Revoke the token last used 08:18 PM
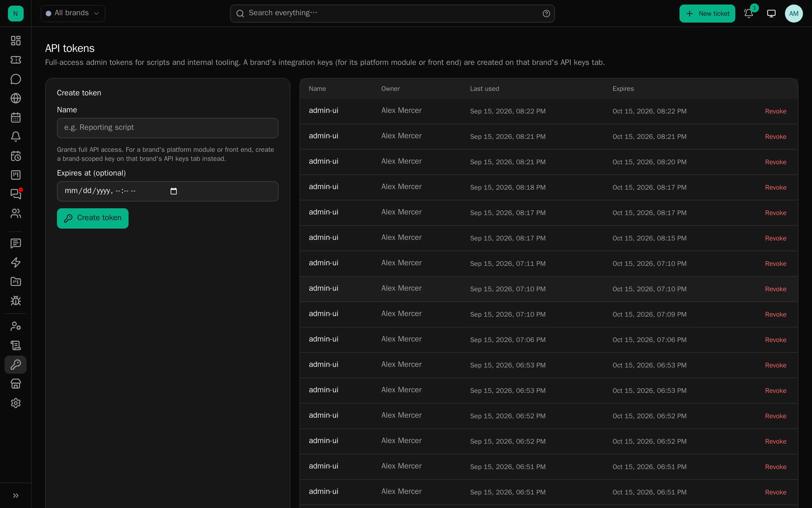Image resolution: width=812 pixels, height=508 pixels. [775, 187]
